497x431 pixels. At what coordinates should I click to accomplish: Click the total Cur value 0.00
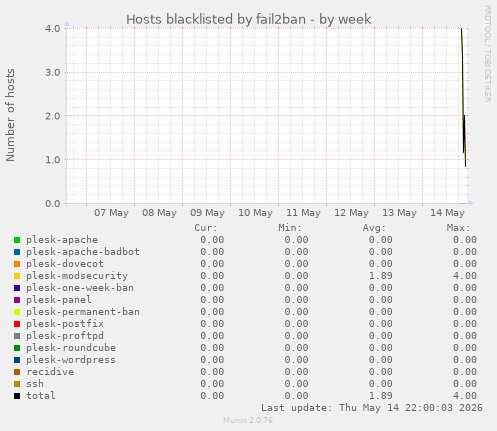coord(212,396)
